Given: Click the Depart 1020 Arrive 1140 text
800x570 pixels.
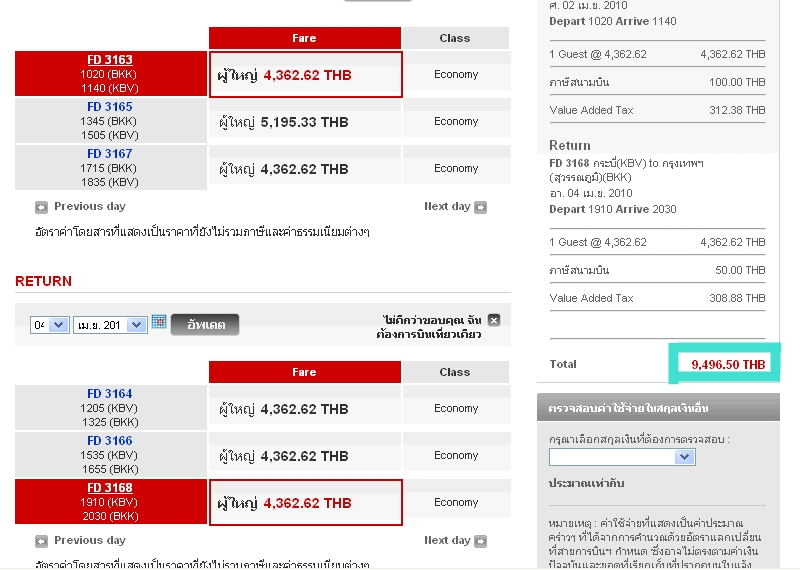Looking at the screenshot, I should [x=613, y=21].
